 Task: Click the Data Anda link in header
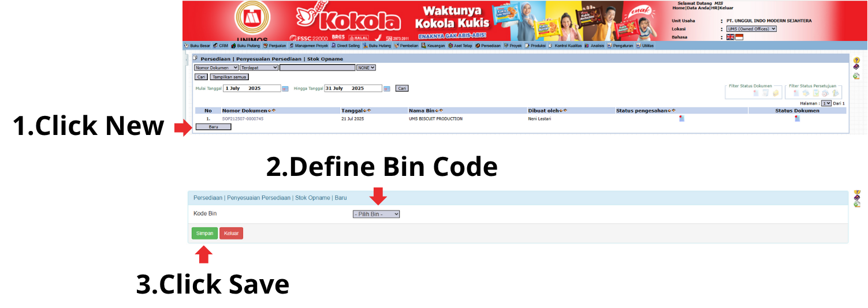698,8
